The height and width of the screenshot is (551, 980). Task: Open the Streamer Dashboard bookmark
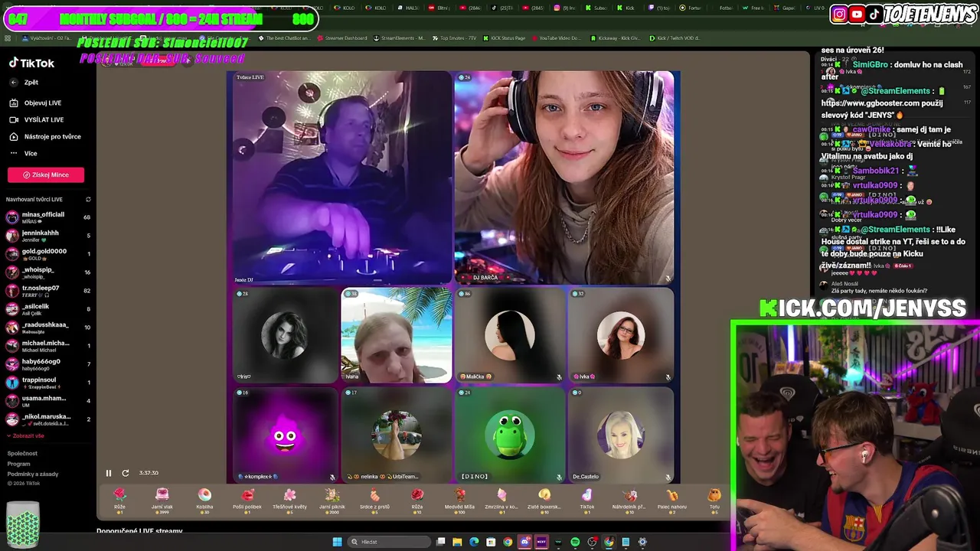click(341, 37)
